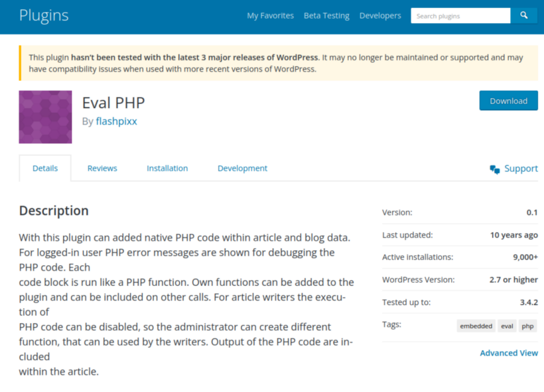The width and height of the screenshot is (544, 392).
Task: Open the Details tab
Action: pos(45,168)
